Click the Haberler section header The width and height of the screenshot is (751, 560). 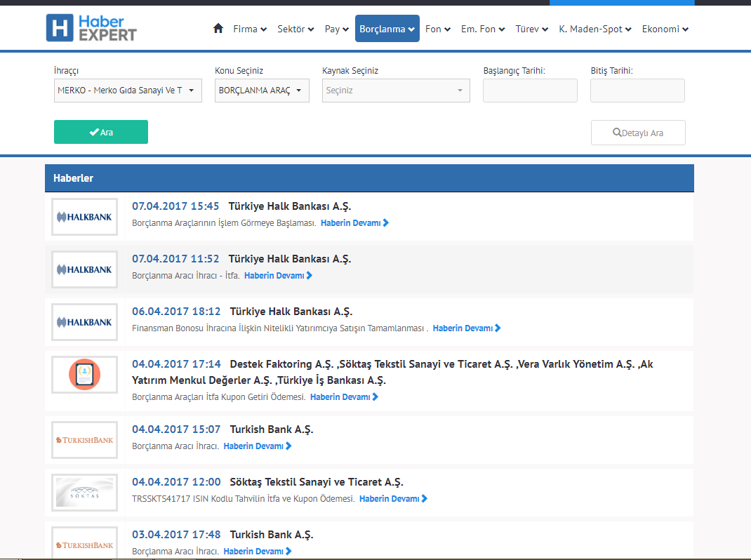click(369, 178)
